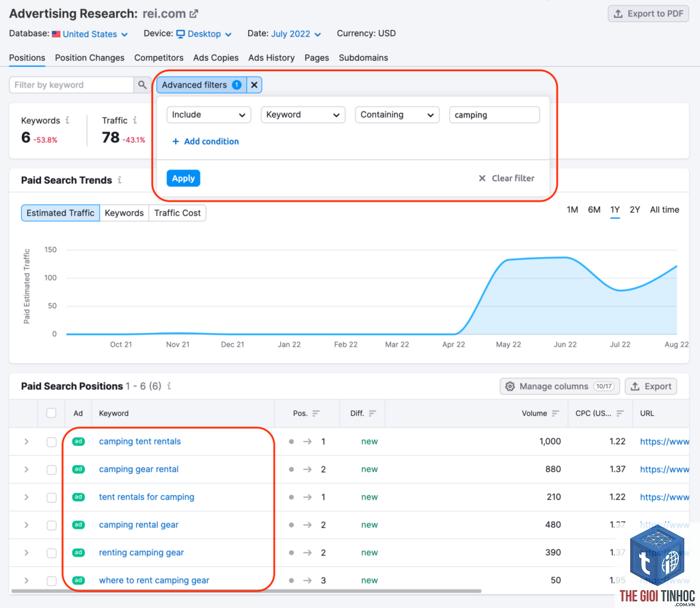Check the box for renting camping gear
700x608 pixels.
[51, 553]
